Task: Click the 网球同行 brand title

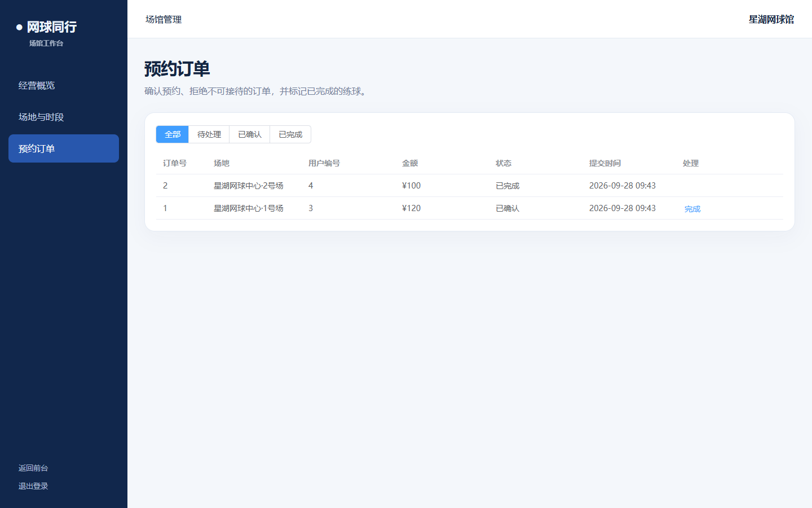Action: click(x=52, y=27)
